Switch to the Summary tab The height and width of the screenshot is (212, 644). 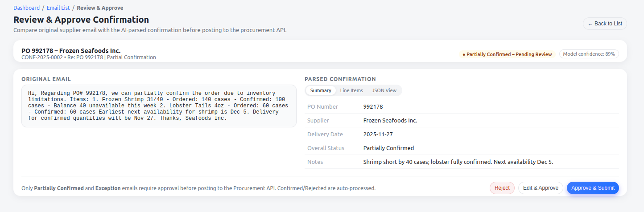(x=321, y=90)
